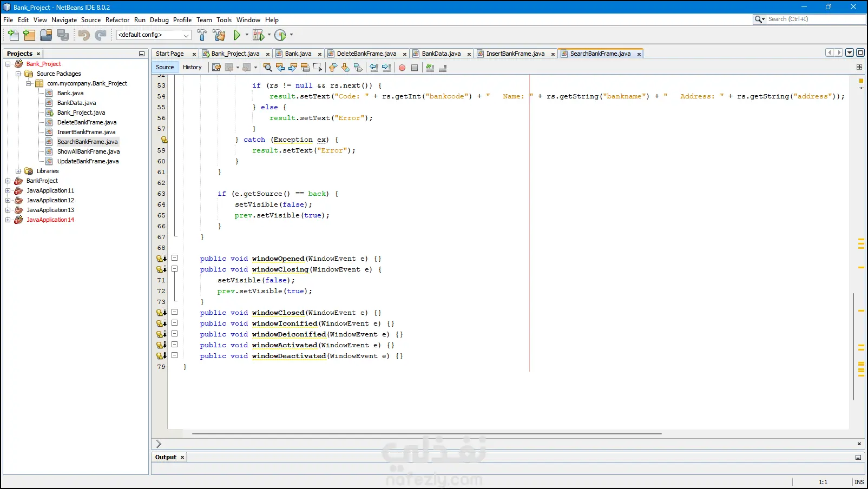This screenshot has width=868, height=489.
Task: Click Find Previous Occurrence arrow icon
Action: coord(280,68)
